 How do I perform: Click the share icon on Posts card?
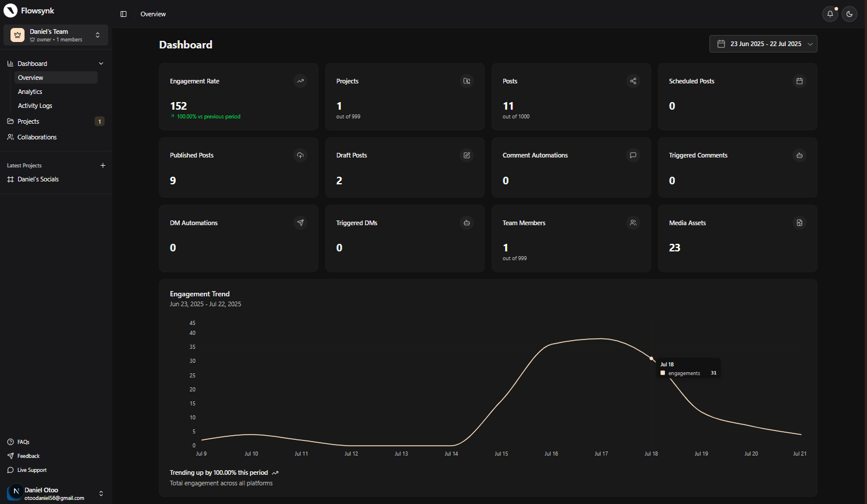click(633, 81)
